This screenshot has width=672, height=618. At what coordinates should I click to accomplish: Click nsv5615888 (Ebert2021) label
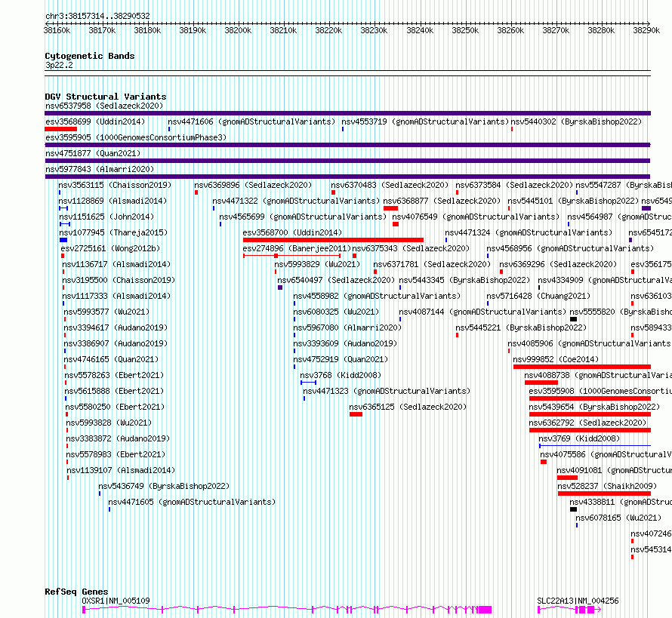(x=114, y=391)
